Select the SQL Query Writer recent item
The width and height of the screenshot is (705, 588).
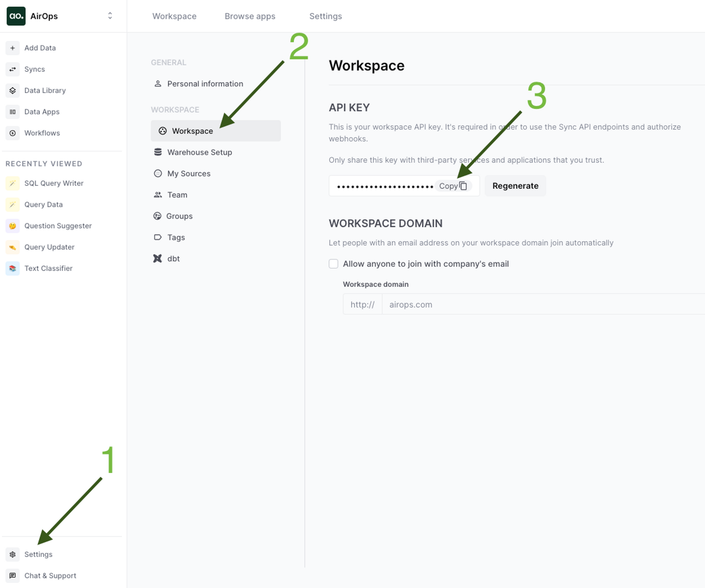53,183
